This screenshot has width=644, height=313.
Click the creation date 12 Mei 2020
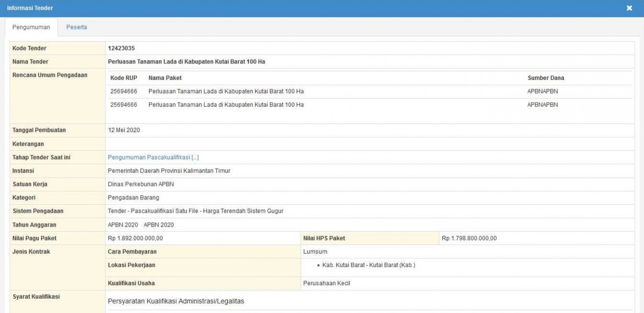[x=124, y=130]
